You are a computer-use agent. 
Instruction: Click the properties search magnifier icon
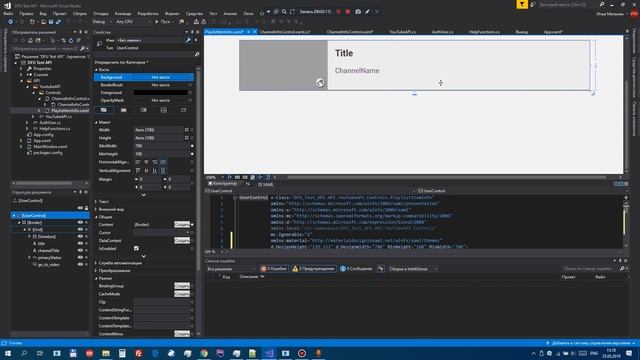pyautogui.click(x=197, y=54)
